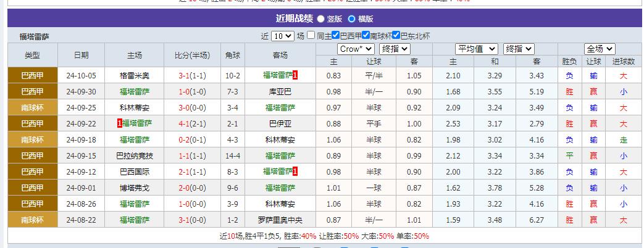Select the 横版 layout radio button
Screen dimensions: 644x248
pos(351,19)
